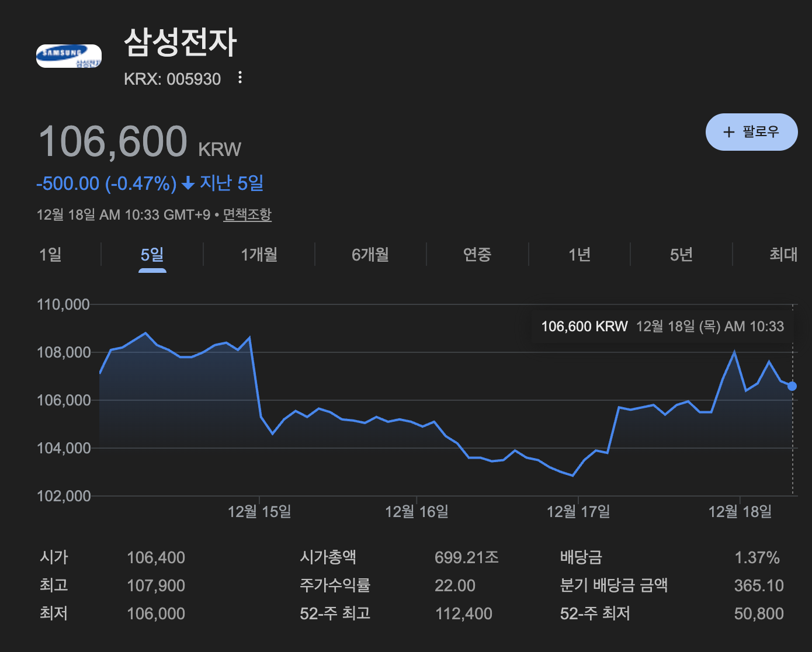Image resolution: width=812 pixels, height=652 pixels.
Task: Click the 52-주 최저 value 50,800
Action: [x=759, y=613]
